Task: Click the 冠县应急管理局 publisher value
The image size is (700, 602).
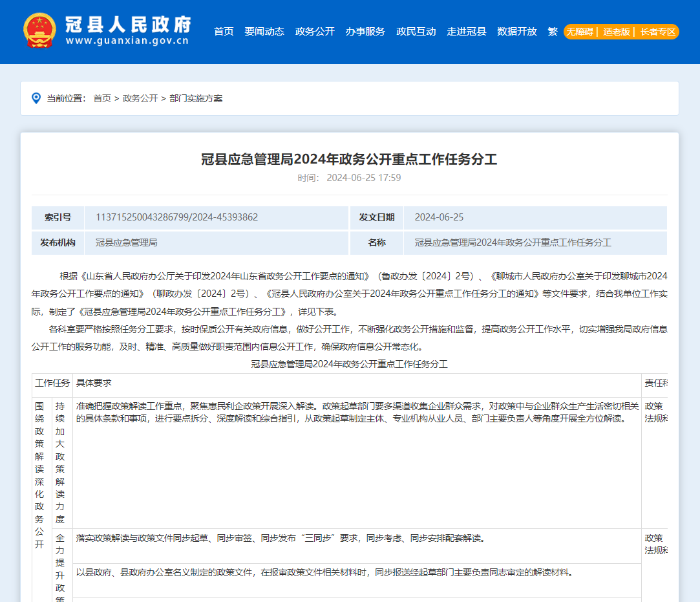Action: point(126,242)
